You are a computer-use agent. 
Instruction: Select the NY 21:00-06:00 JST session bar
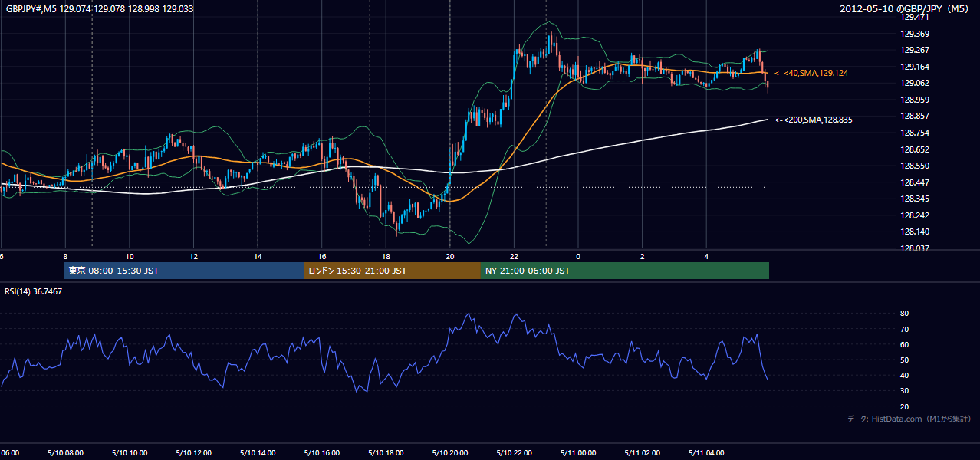[625, 271]
